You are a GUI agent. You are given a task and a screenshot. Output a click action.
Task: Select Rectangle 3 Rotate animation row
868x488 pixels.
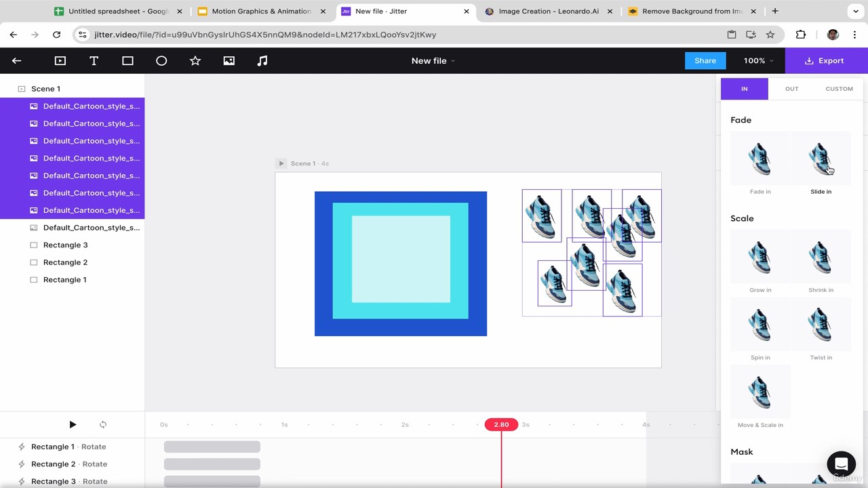coord(72,481)
